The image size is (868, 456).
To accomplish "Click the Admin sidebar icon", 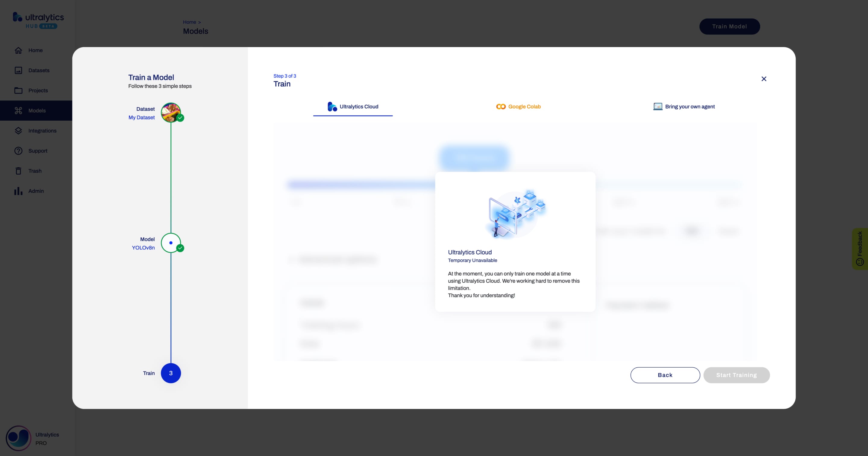I will (18, 191).
